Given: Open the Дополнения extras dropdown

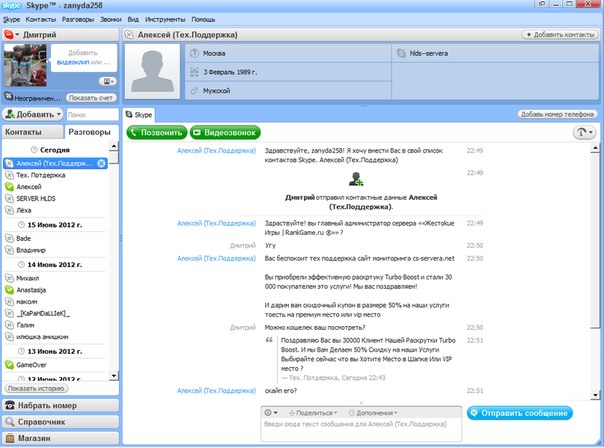Looking at the screenshot, I should click(x=373, y=413).
